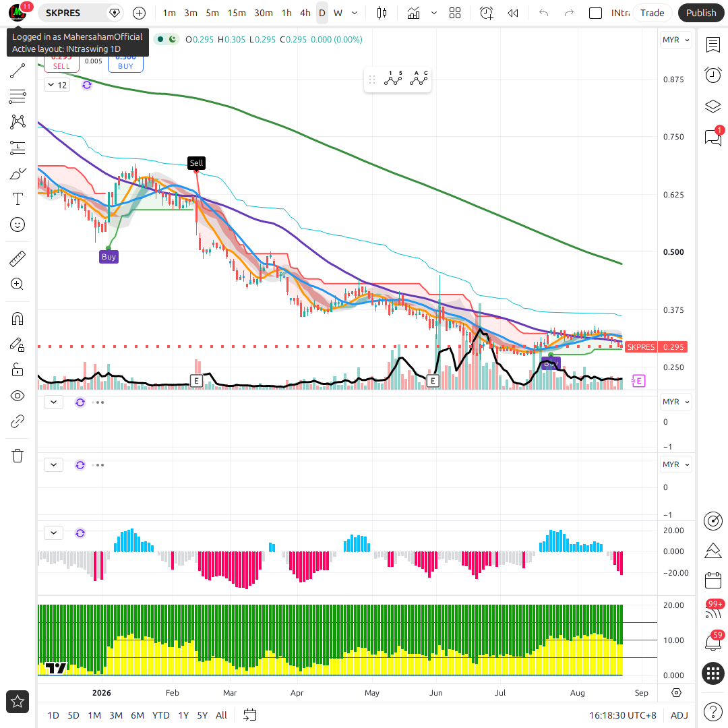Select the 1m timeframe

[x=169, y=13]
